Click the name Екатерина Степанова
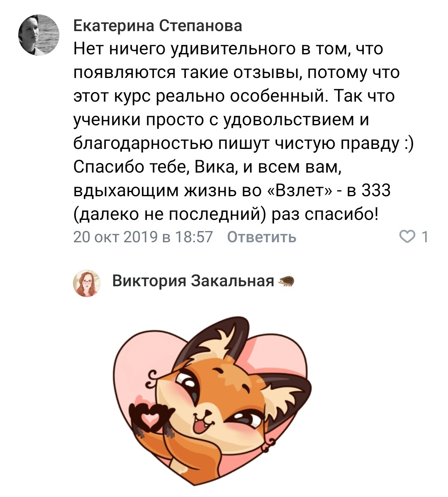448x497 pixels. (158, 26)
